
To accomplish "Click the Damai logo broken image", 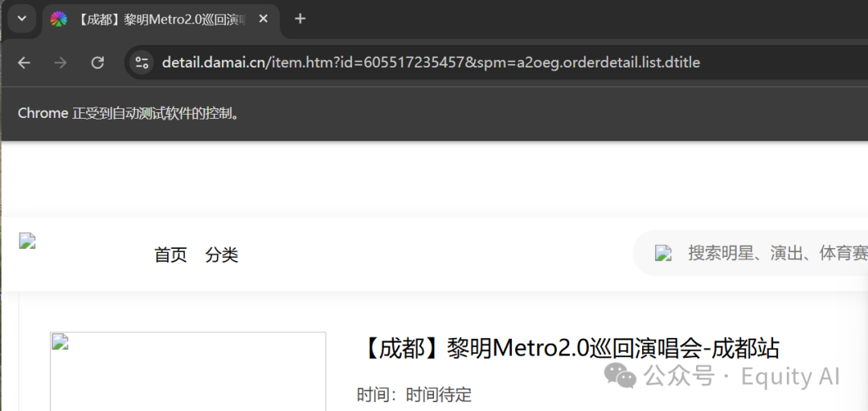I will coord(27,241).
